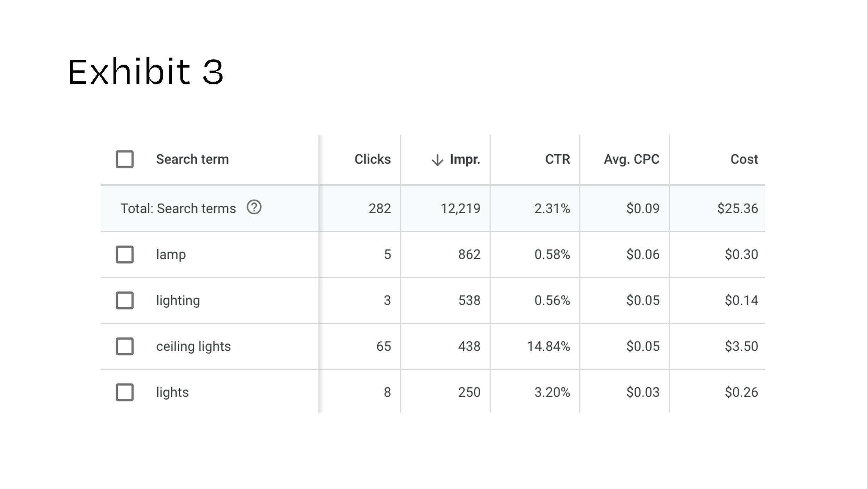This screenshot has height=489, width=868.
Task: Sort by the Clicks column header
Action: (x=372, y=159)
